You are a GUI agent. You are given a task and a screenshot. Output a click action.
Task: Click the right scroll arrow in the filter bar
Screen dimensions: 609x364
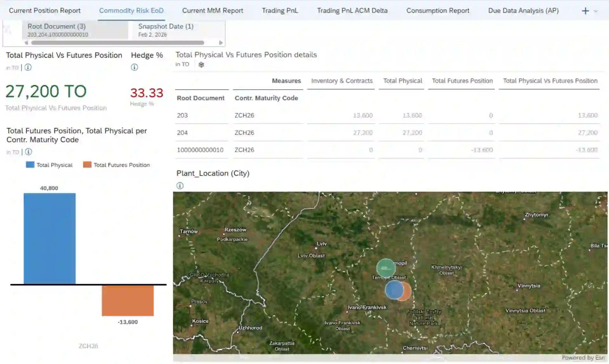[x=221, y=42]
